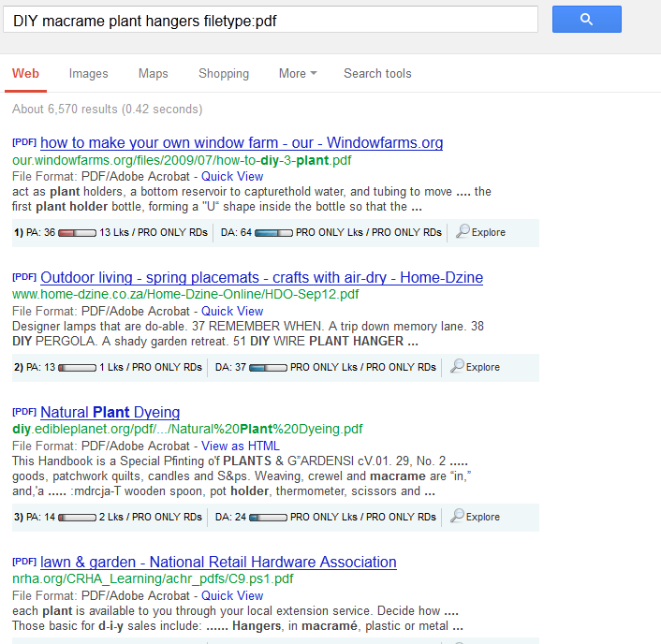The width and height of the screenshot is (661, 644).
Task: Click the red PA: 36 meter bar
Action: 77,233
